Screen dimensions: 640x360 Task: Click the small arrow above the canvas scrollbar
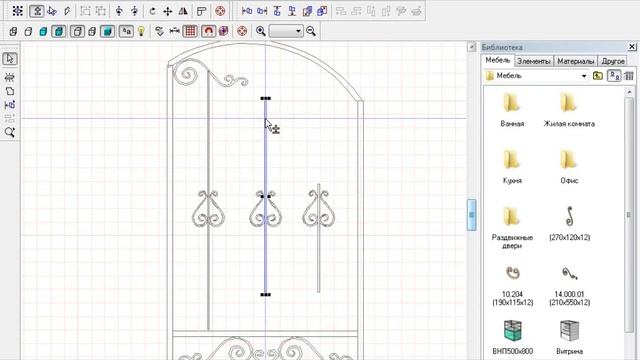coord(471,47)
